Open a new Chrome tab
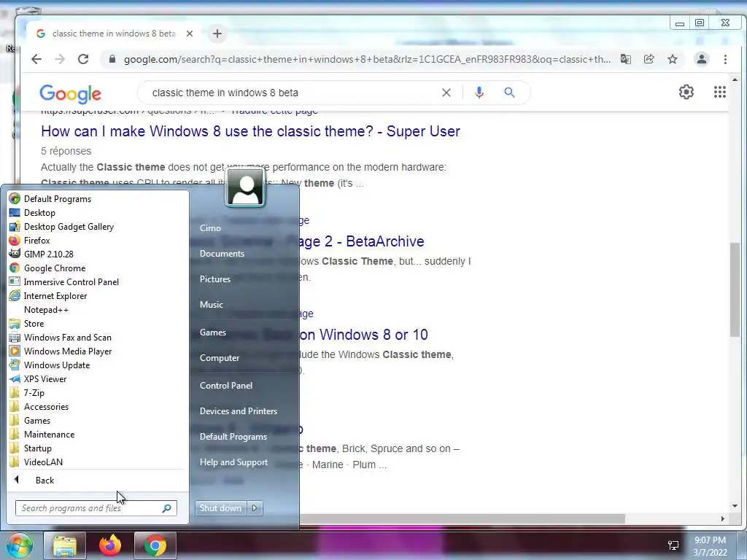The height and width of the screenshot is (560, 747). (x=217, y=34)
